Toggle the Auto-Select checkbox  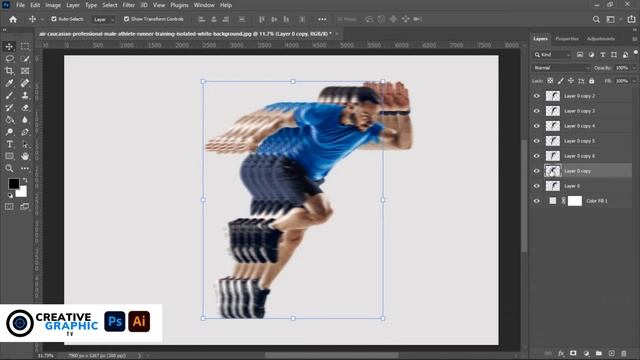click(x=53, y=19)
